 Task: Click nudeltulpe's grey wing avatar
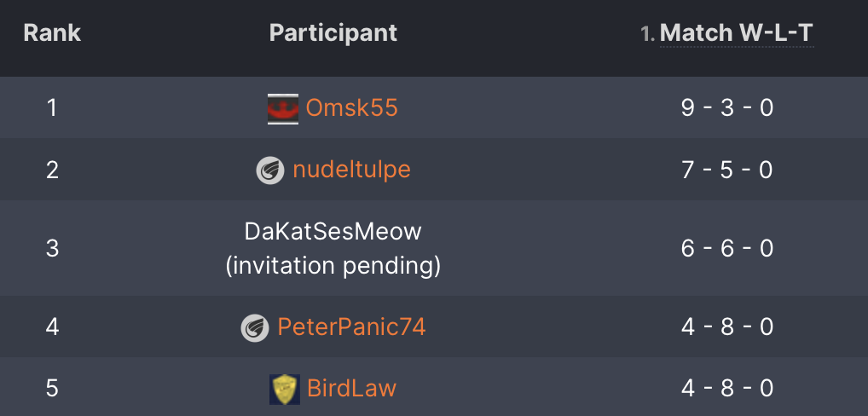[270, 170]
